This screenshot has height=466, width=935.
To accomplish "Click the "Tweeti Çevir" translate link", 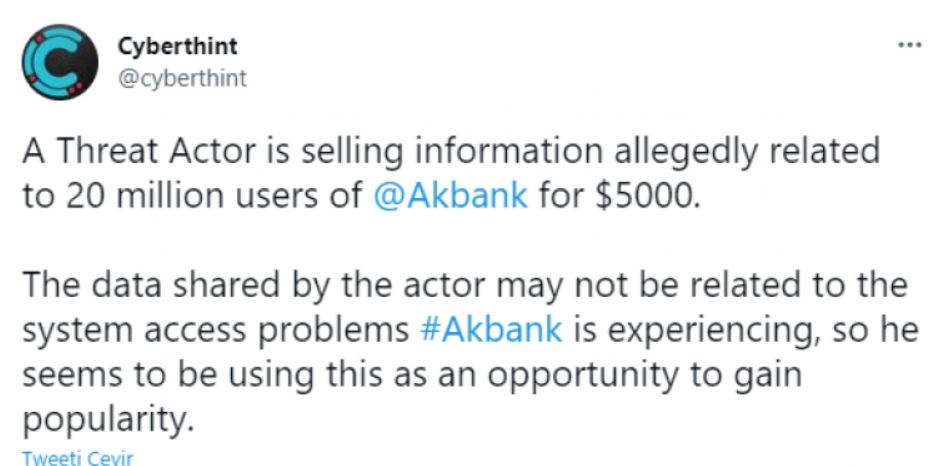I will (77, 458).
